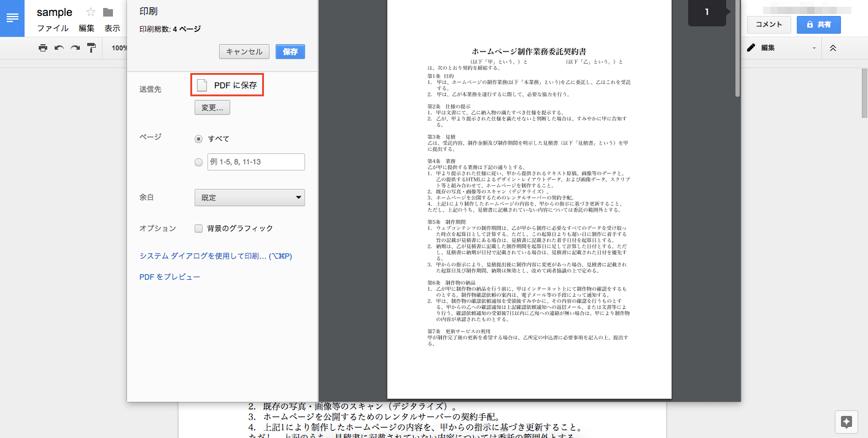Open the zoom percentage dropdown

[x=120, y=48]
